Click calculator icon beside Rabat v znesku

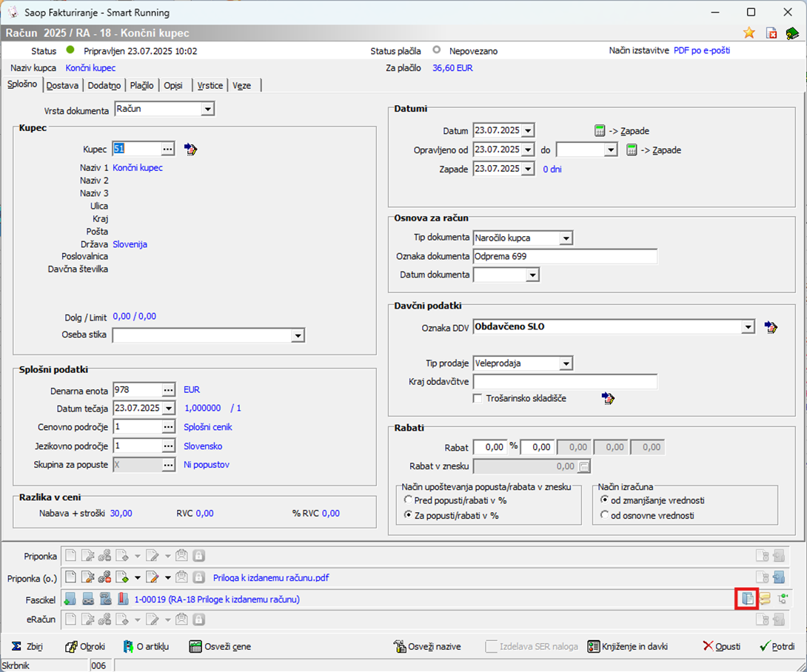point(584,466)
